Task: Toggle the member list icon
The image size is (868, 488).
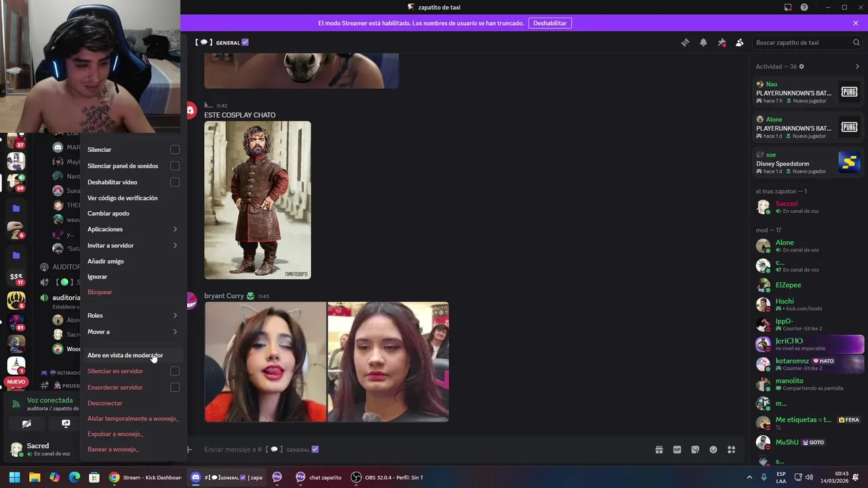Action: tap(740, 43)
